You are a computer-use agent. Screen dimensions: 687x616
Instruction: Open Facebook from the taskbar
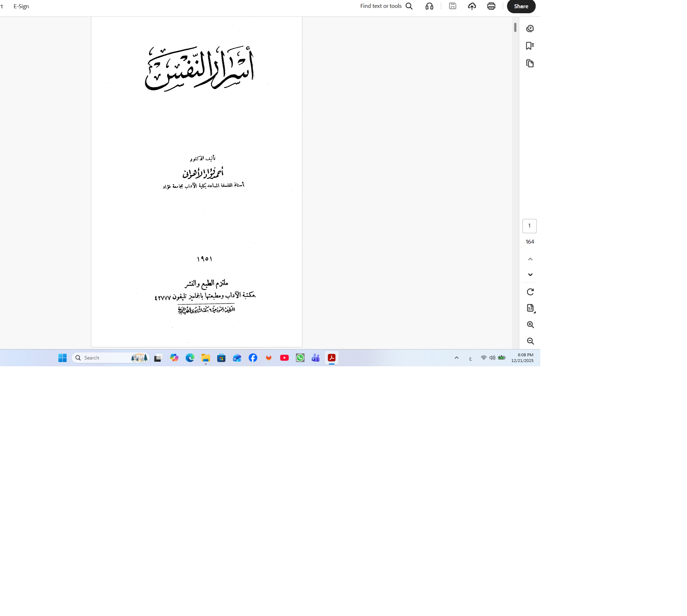[x=253, y=358]
